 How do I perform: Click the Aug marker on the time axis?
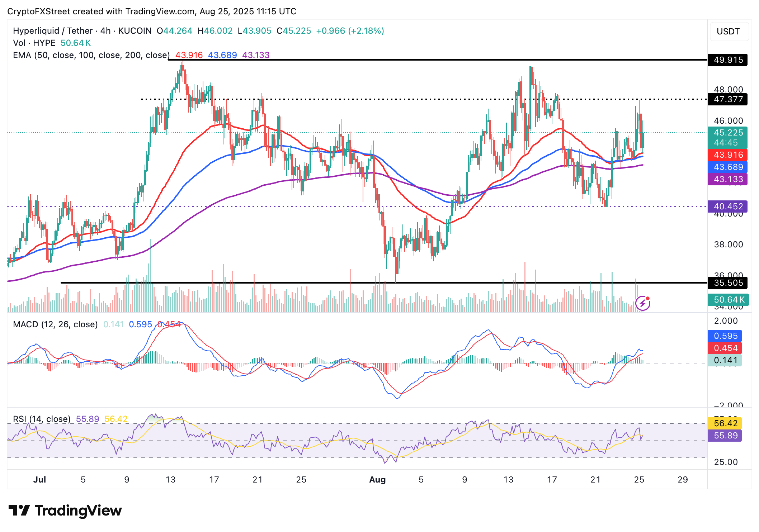coord(377,480)
